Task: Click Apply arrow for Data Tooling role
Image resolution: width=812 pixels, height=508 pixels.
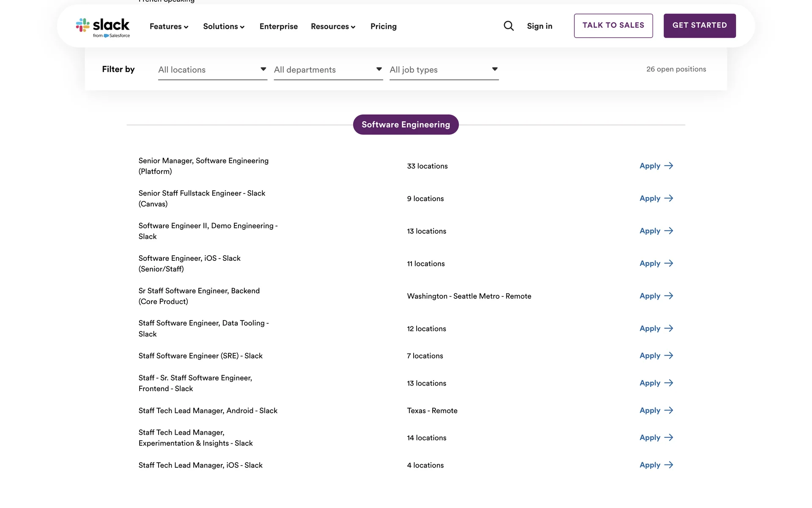Action: pos(669,329)
